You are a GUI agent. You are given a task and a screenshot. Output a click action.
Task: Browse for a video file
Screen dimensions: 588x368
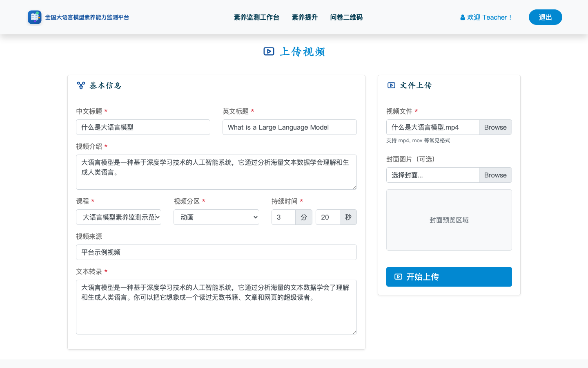tap(495, 127)
